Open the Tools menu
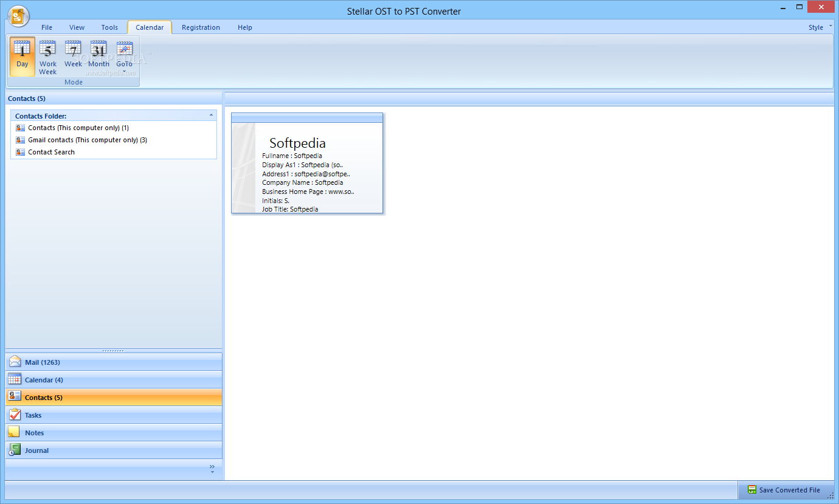 click(x=109, y=27)
